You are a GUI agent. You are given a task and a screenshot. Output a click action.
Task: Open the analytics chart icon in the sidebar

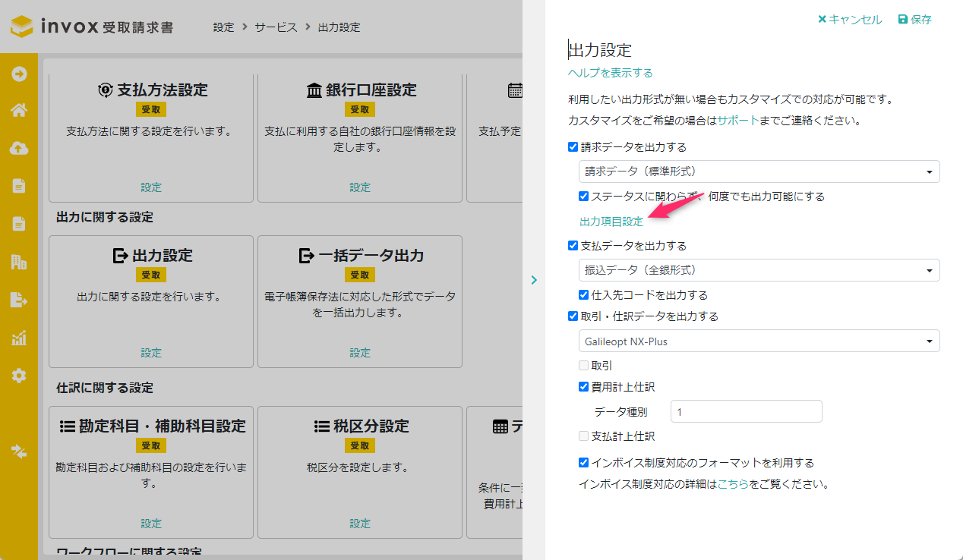[18, 338]
